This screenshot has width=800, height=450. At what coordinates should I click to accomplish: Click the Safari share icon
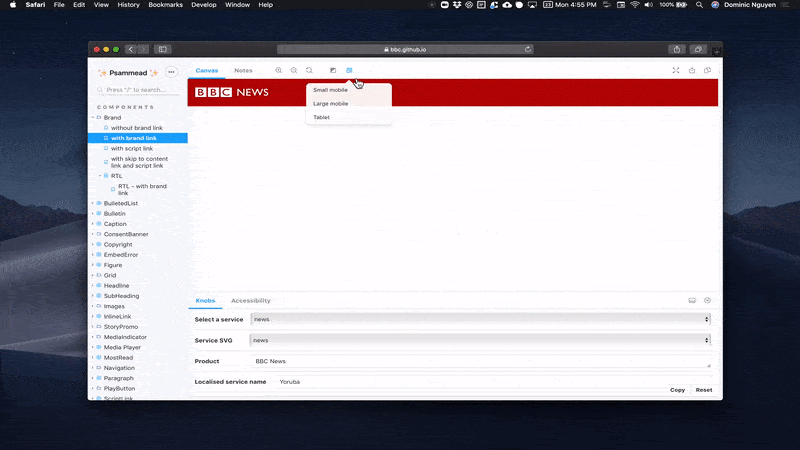tap(677, 49)
